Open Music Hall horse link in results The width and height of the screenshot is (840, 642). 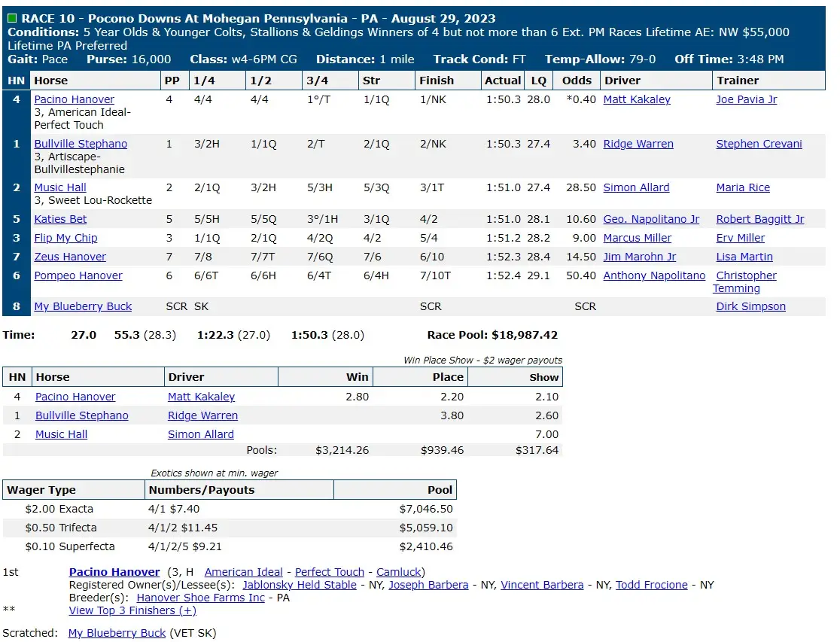(x=60, y=187)
